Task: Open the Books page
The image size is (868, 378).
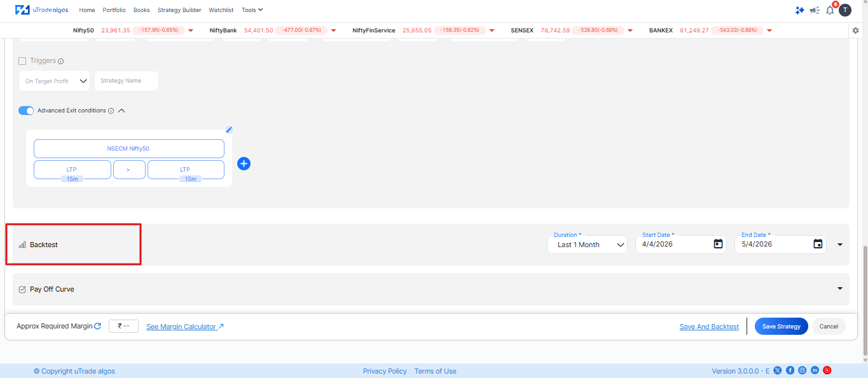Action: 142,10
